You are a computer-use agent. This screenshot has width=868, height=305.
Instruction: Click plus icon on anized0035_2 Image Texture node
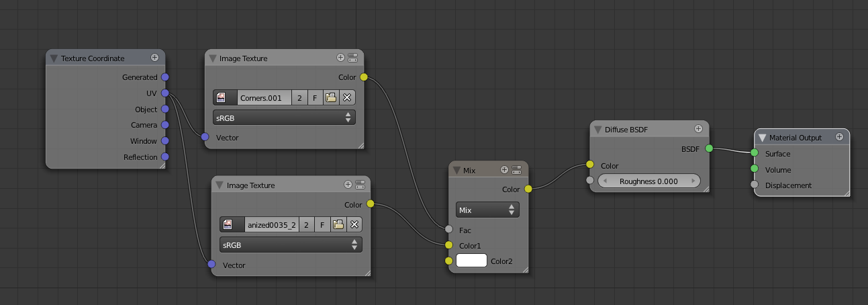(x=348, y=185)
